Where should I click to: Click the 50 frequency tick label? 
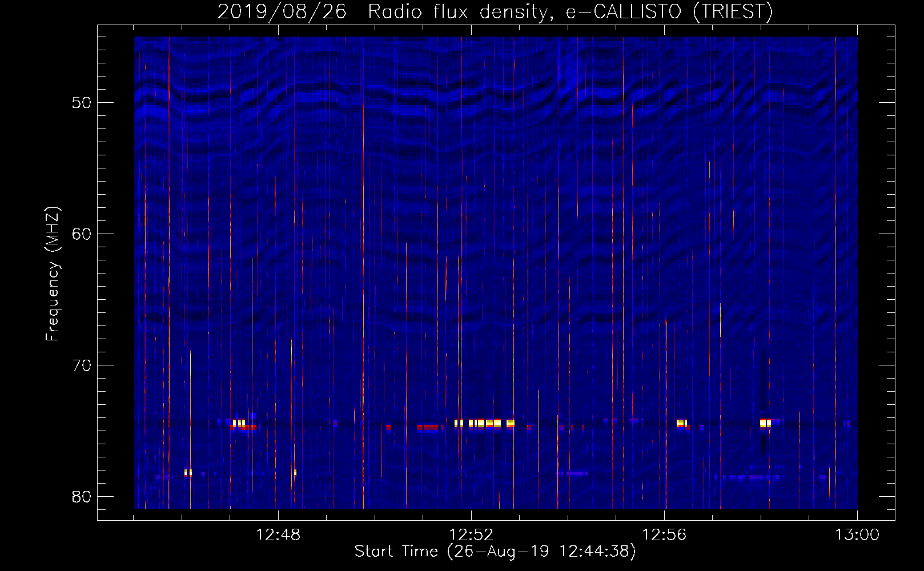(82, 103)
